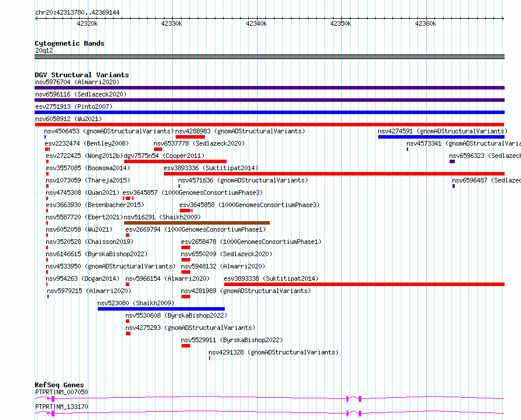Click the 42320k ruler position
This screenshot has width=521, height=420.
[x=87, y=23]
